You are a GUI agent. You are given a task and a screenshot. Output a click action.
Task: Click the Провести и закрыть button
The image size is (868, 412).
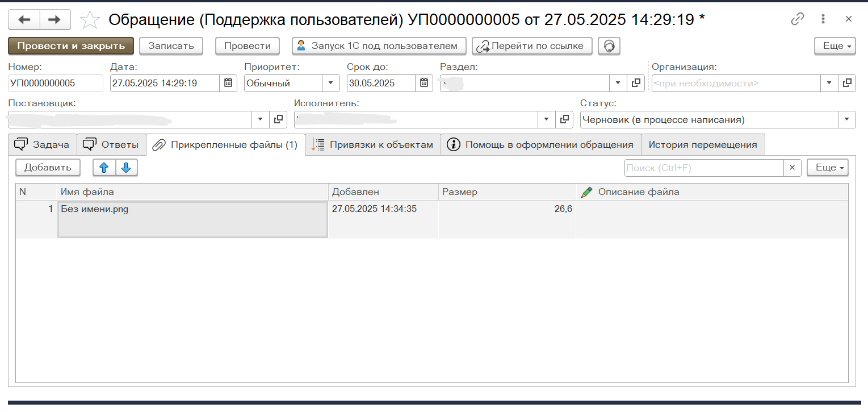point(71,46)
